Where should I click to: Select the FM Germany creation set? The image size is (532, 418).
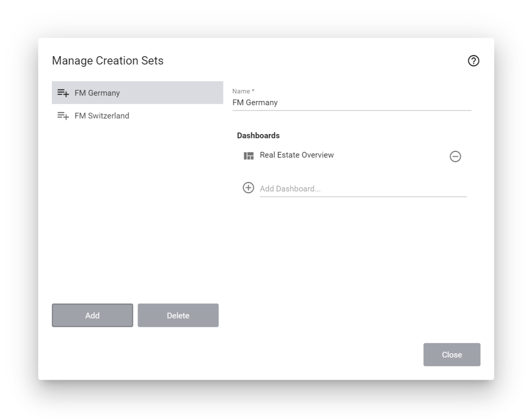138,93
